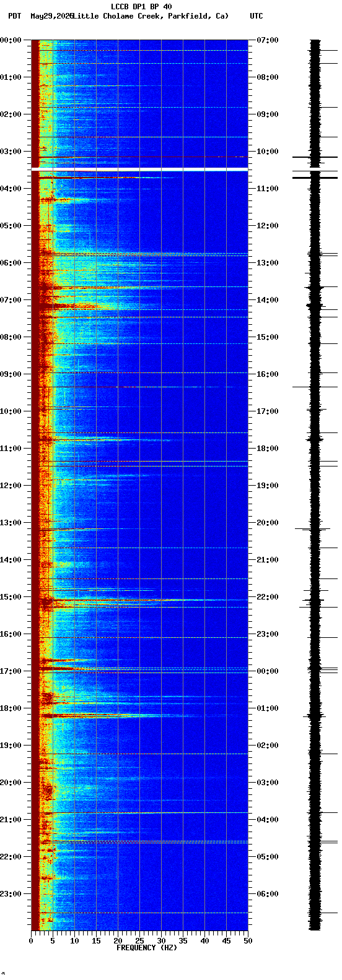The image size is (342, 980).
Task: Click the 12:00 PDT time label
Action: [11, 486]
